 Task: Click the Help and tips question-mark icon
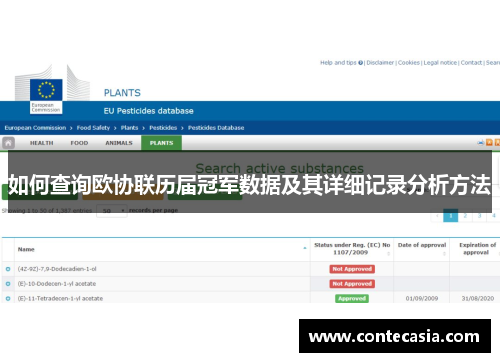(x=360, y=63)
